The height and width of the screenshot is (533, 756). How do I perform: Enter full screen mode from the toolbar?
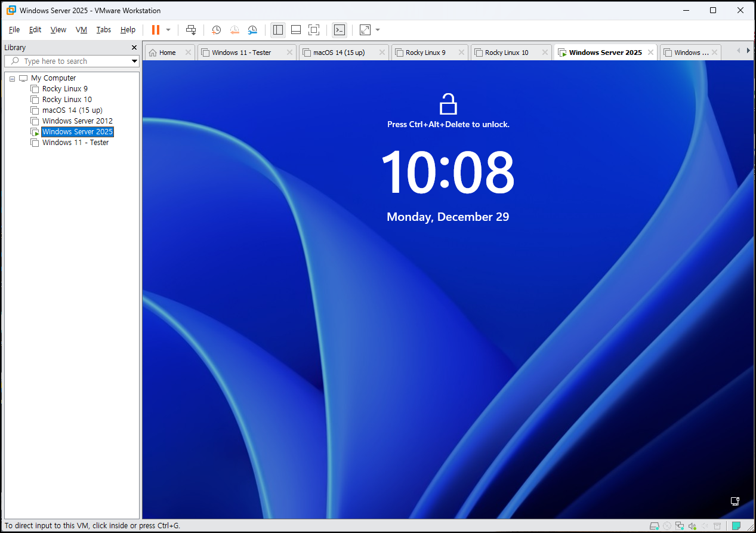click(314, 30)
